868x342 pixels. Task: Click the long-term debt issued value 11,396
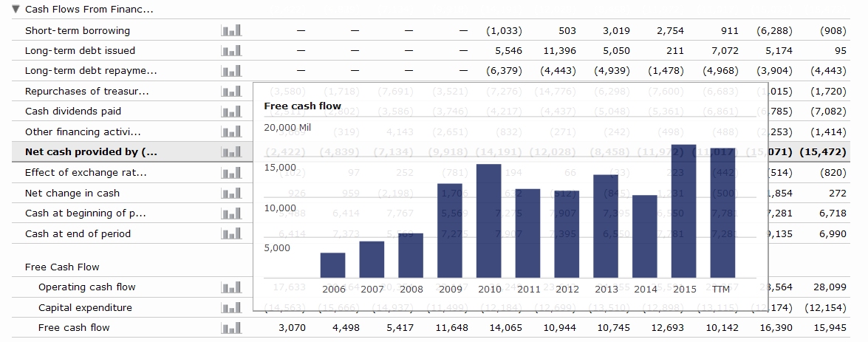560,51
